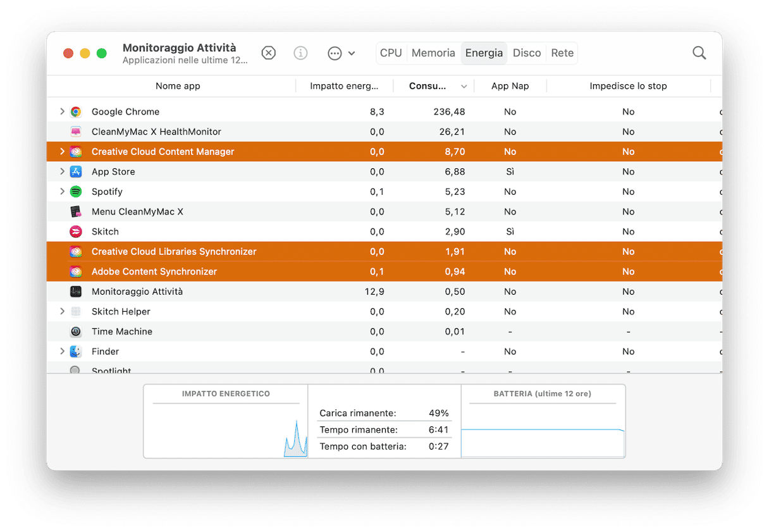Select the Skitch process name
Screen dimensions: 769x532
pos(105,232)
